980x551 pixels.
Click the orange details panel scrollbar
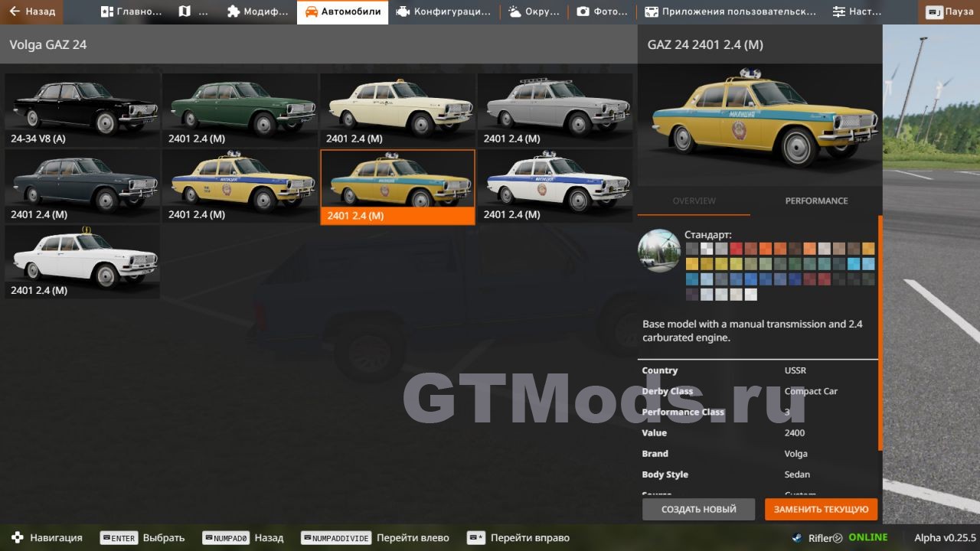(880, 333)
